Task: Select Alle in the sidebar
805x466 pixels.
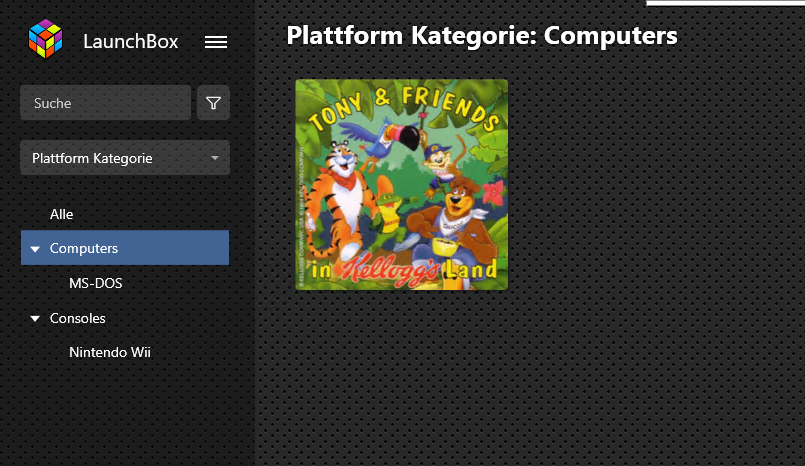Action: pyautogui.click(x=62, y=214)
